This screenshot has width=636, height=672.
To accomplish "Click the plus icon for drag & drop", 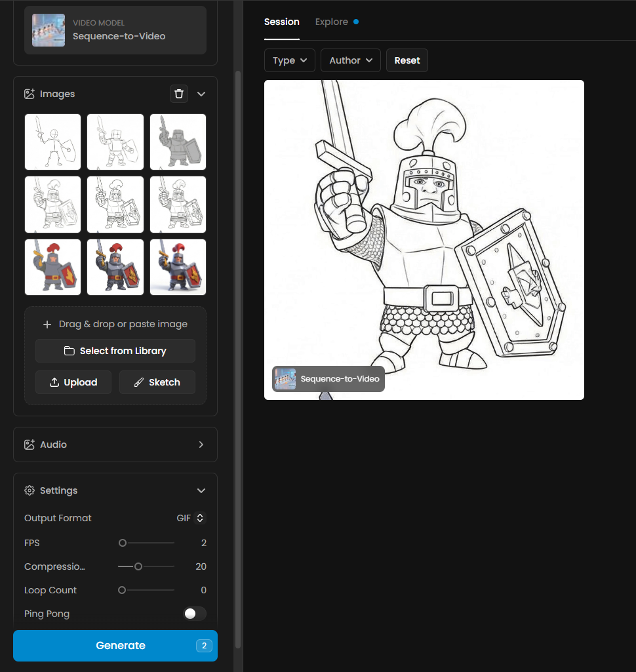I will (47, 325).
